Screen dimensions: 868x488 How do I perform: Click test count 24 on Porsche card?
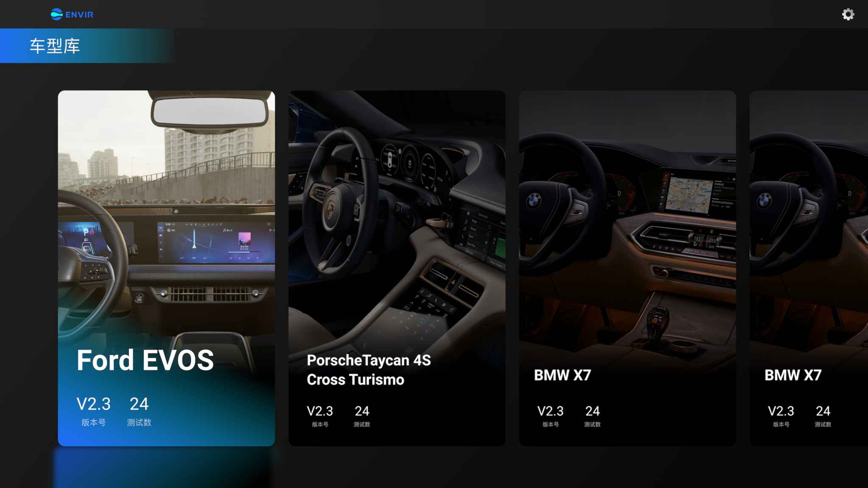click(x=362, y=411)
